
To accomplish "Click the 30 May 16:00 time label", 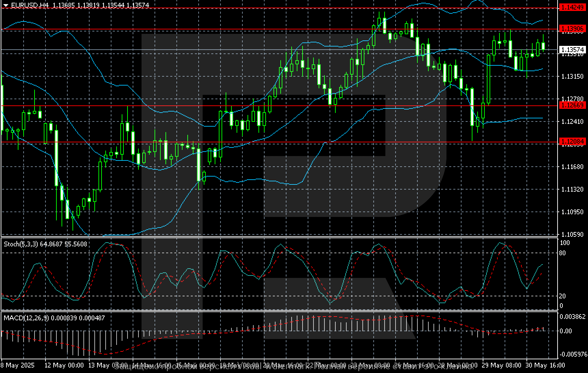I will (x=545, y=365).
